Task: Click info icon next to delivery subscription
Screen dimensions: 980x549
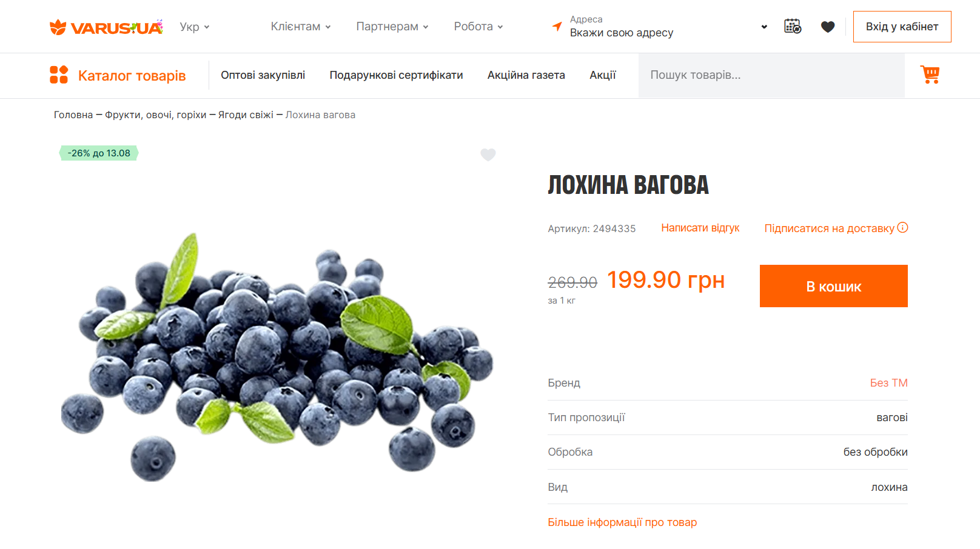Action: click(x=902, y=228)
